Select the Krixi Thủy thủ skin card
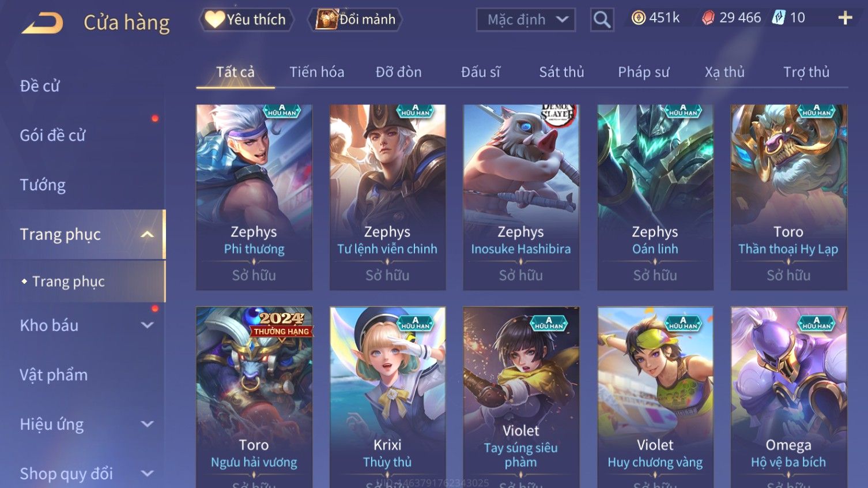The image size is (868, 488). pyautogui.click(x=387, y=397)
